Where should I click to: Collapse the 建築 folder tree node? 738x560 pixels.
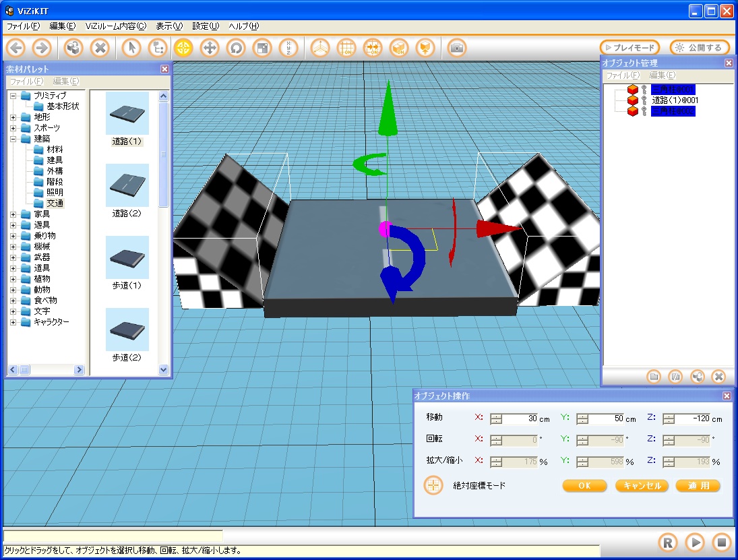tap(13, 139)
